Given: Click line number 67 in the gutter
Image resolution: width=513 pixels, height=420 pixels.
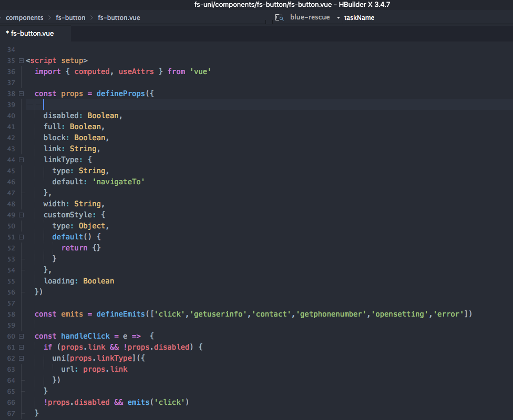Looking at the screenshot, I should [x=11, y=413].
